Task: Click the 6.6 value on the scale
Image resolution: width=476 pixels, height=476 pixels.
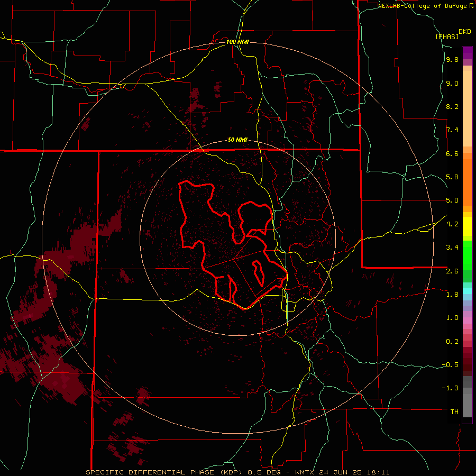Action: pos(452,153)
